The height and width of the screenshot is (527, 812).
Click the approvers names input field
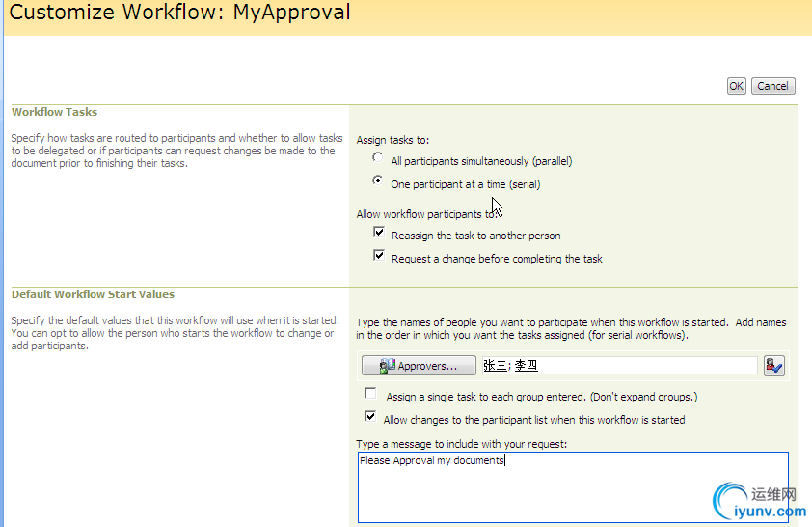(x=619, y=365)
